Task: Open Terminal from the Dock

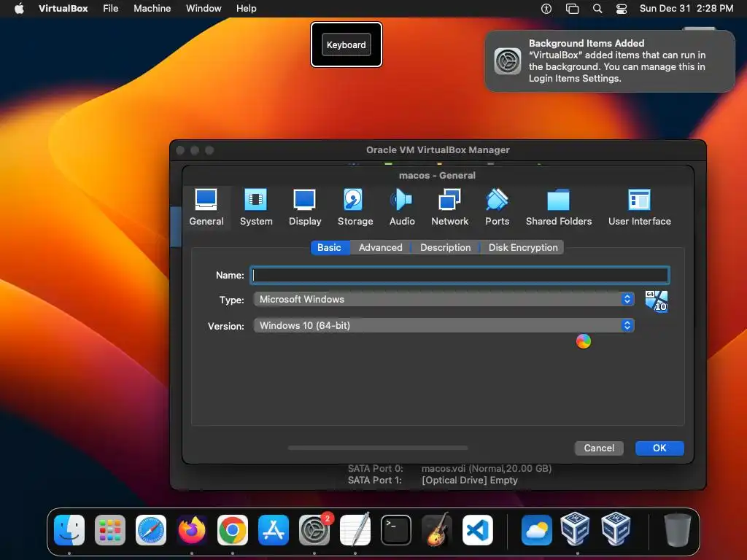Action: click(396, 530)
